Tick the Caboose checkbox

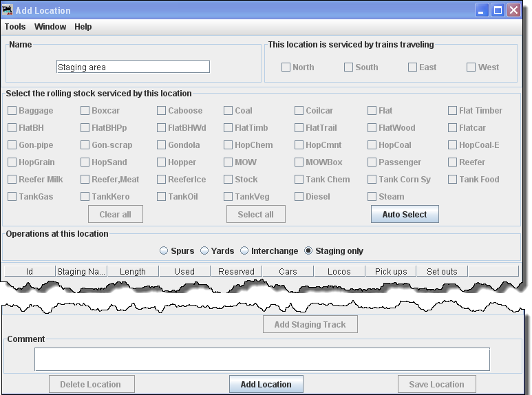click(162, 111)
